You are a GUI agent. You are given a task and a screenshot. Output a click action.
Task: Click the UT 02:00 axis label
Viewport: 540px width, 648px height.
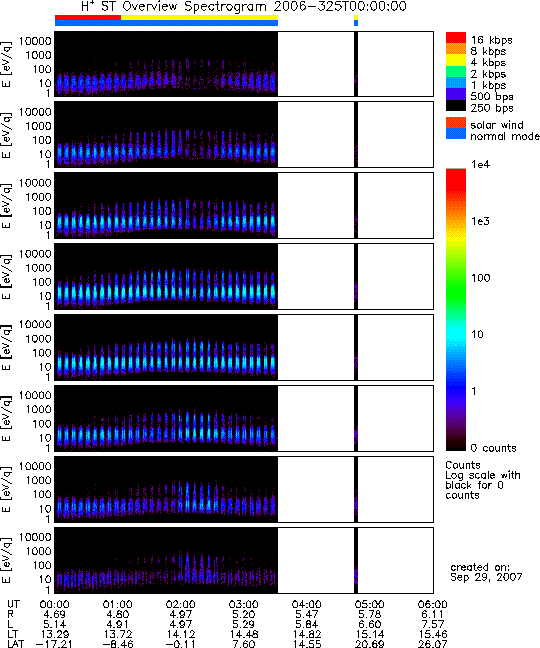pyautogui.click(x=181, y=605)
